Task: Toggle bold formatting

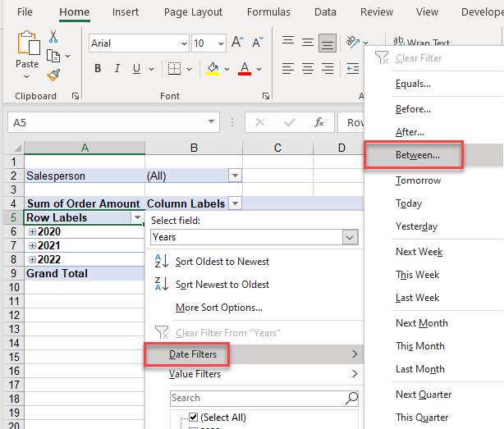Action: pos(98,69)
